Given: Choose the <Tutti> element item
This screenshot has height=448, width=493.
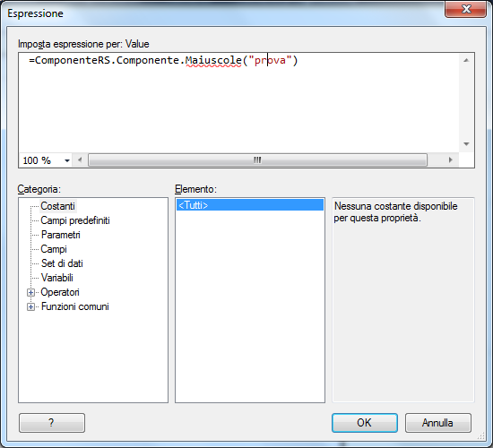Looking at the screenshot, I should tap(250, 205).
